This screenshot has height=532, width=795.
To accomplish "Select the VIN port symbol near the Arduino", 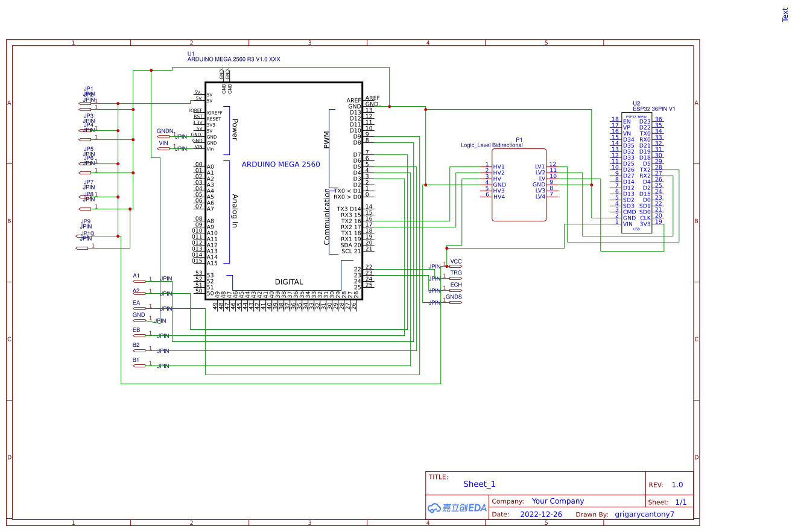I will (x=163, y=147).
